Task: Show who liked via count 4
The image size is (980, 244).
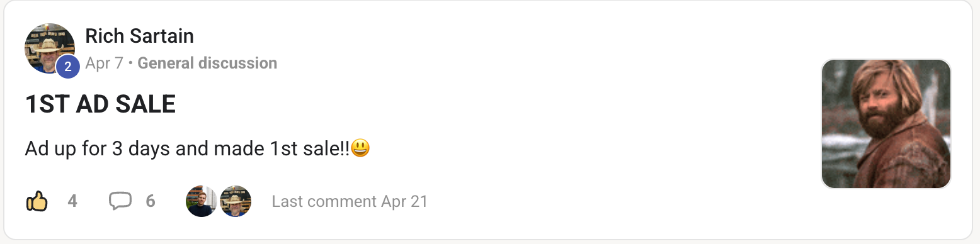Action: coord(72,201)
